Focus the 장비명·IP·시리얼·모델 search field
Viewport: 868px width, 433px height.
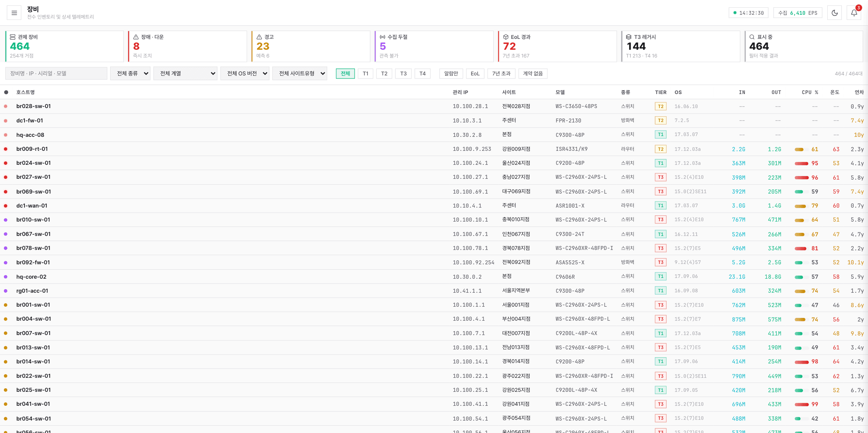click(56, 73)
